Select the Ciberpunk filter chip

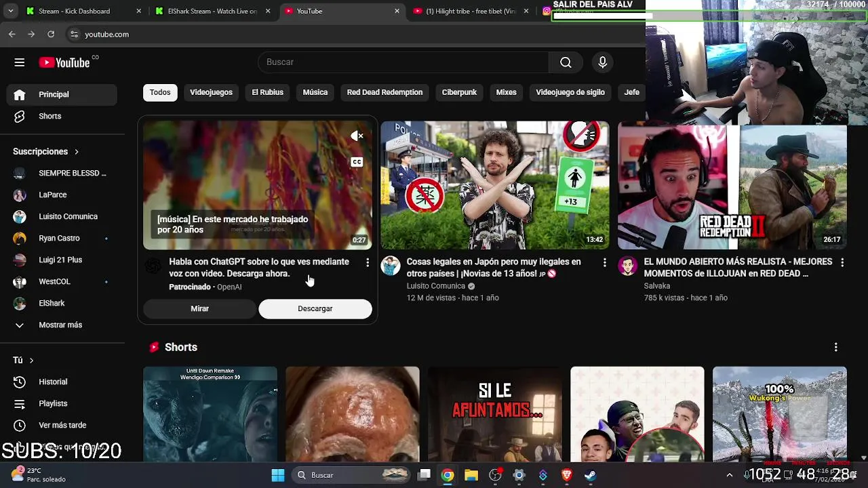point(459,92)
